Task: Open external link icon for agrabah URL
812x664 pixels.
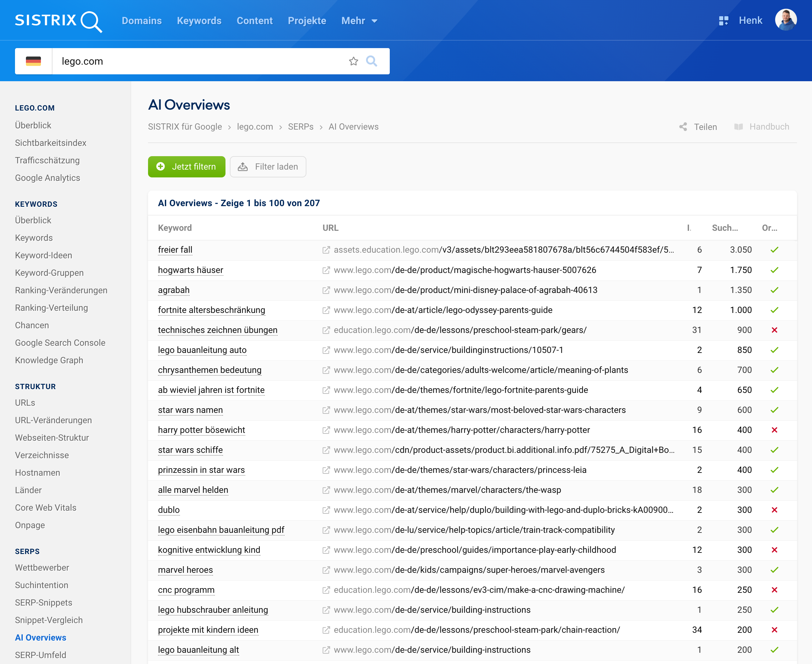Action: tap(326, 290)
